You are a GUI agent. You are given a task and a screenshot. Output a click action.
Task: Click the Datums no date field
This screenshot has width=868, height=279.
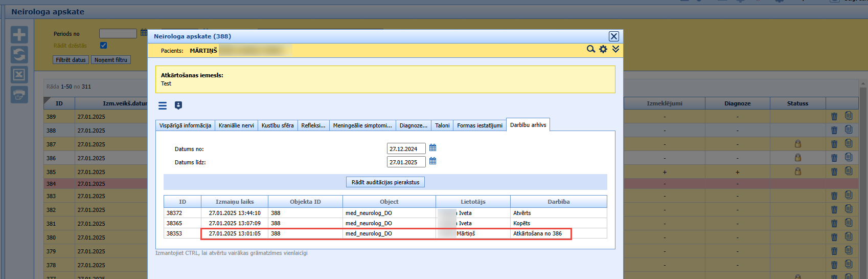(406, 149)
